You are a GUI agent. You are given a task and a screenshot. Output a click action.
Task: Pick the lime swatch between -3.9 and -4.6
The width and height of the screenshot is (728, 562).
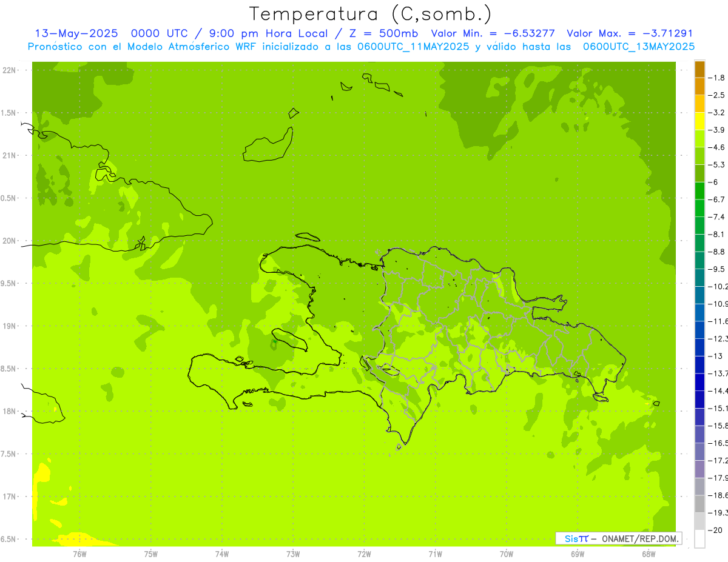coord(699,138)
